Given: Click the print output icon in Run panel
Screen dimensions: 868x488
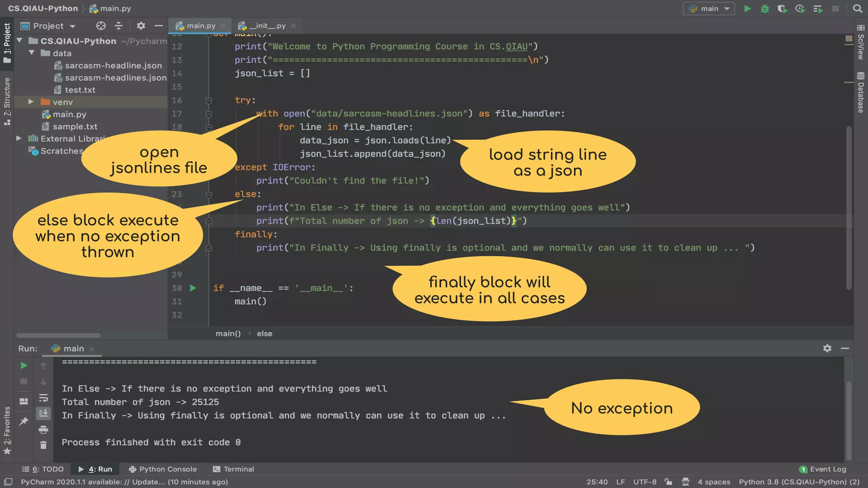Looking at the screenshot, I should tap(43, 430).
